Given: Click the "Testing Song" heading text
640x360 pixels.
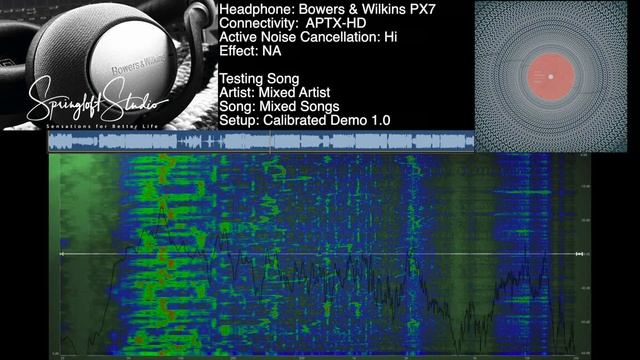Looking at the screenshot, I should (259, 79).
